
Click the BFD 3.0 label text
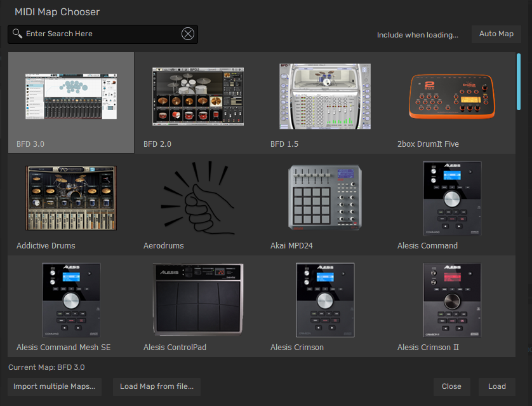(30, 144)
